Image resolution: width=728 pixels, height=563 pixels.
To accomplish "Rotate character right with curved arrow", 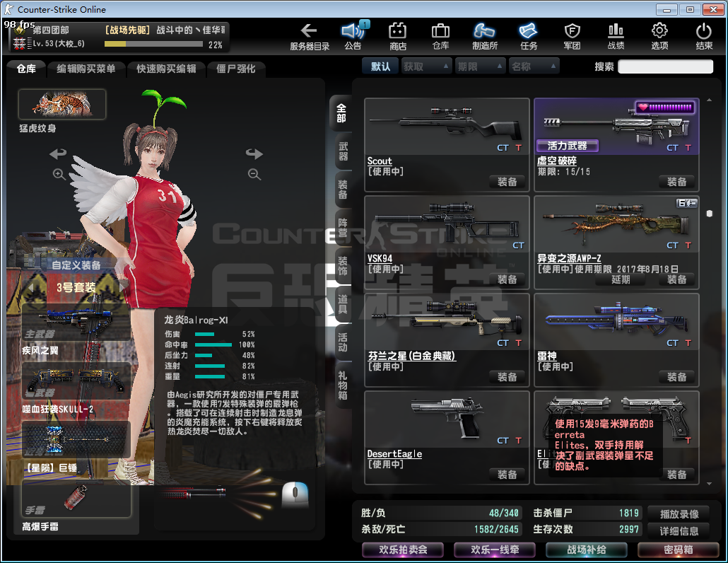I will tap(254, 153).
